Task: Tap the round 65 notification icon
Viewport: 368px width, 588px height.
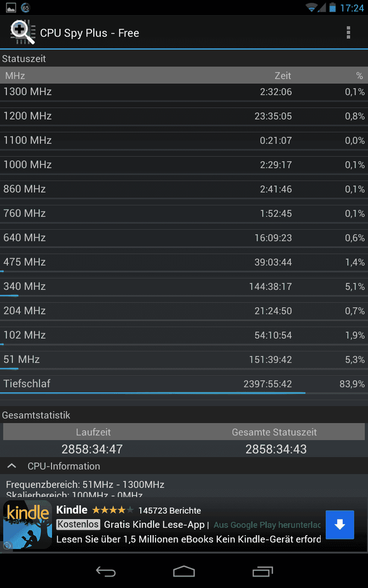Action: (26, 8)
